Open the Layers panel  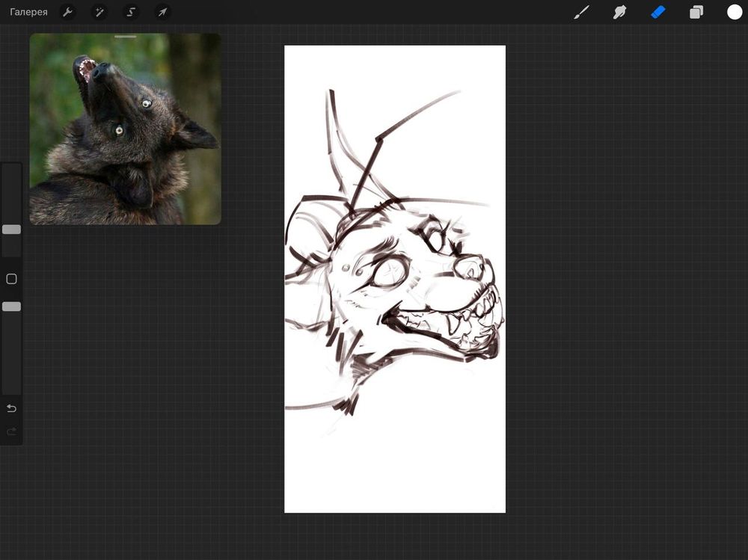click(x=696, y=13)
